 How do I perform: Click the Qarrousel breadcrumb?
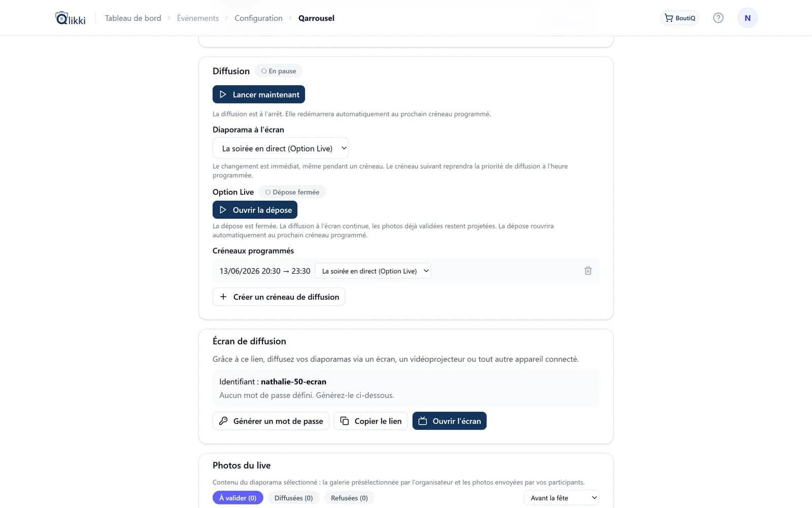tap(316, 18)
